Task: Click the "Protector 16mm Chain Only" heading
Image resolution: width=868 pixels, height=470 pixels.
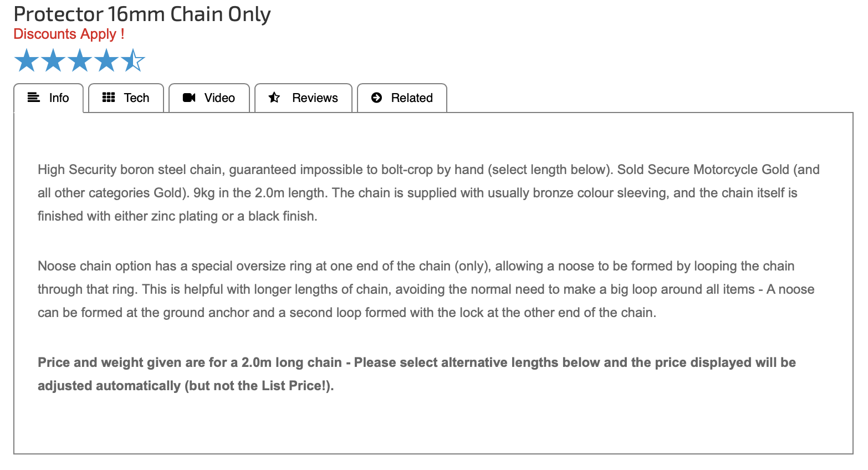Action: point(142,14)
